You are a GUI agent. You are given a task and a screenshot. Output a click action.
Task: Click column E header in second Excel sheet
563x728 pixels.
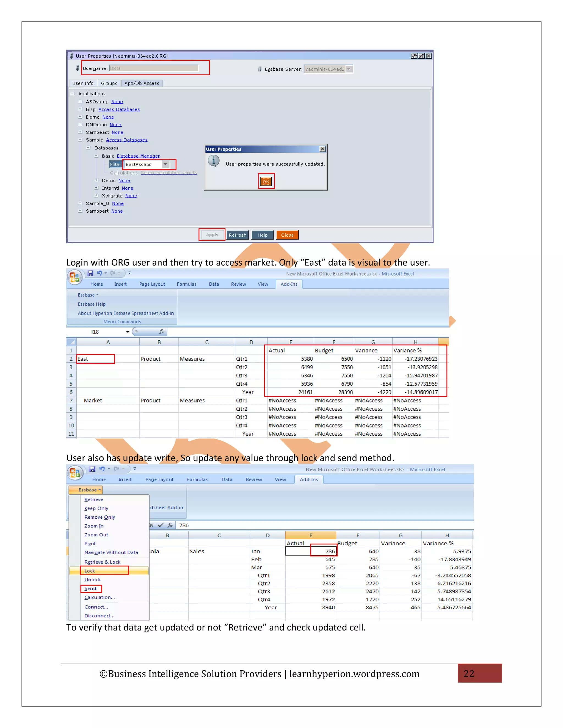pyautogui.click(x=311, y=535)
